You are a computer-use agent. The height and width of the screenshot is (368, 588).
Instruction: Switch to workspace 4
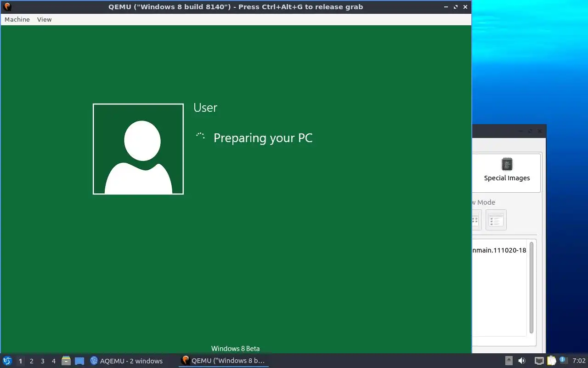(53, 361)
